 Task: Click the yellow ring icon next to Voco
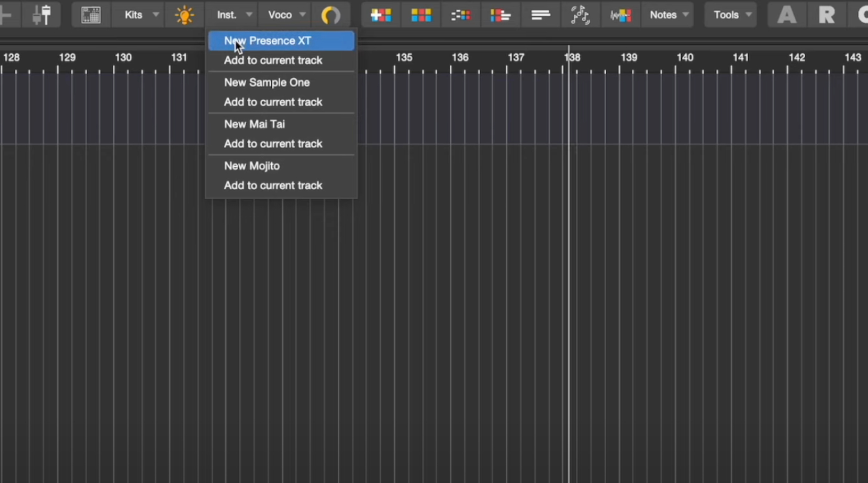pos(331,15)
